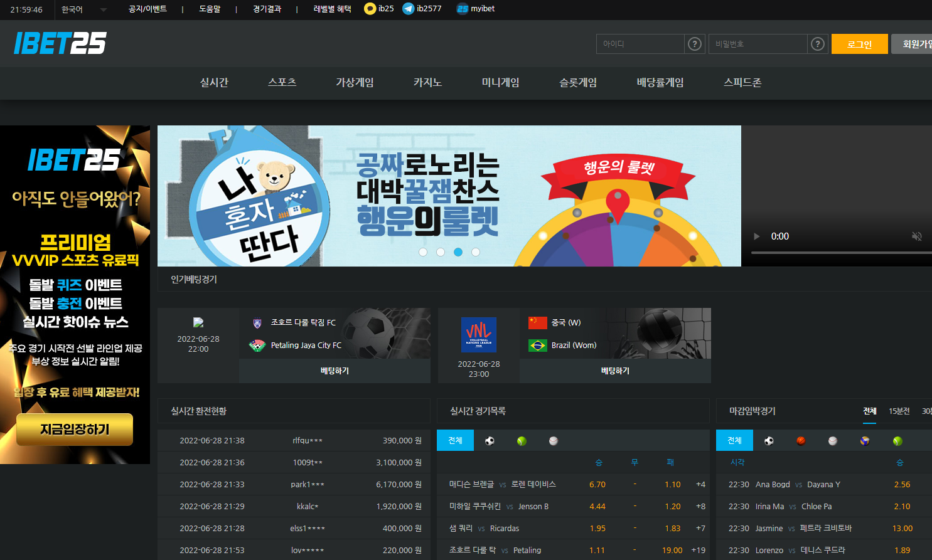Go to the 스피드존 menu
Image resolution: width=932 pixels, height=560 pixels.
(742, 82)
